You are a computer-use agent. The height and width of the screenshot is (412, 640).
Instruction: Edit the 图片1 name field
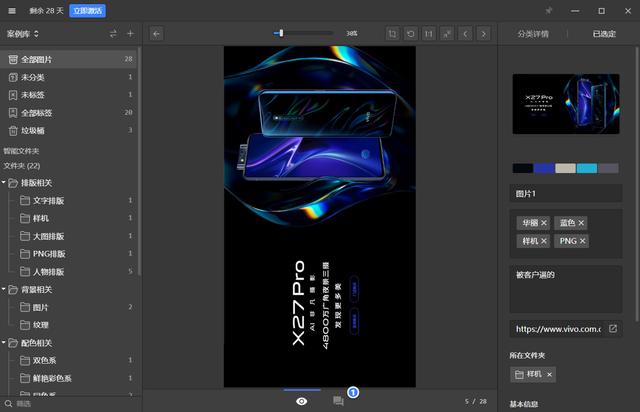coord(566,194)
